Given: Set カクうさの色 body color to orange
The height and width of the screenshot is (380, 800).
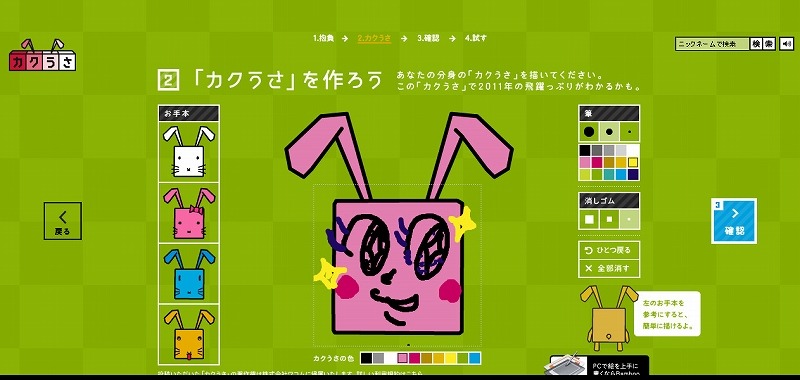Looking at the screenshot, I should click(x=438, y=358).
